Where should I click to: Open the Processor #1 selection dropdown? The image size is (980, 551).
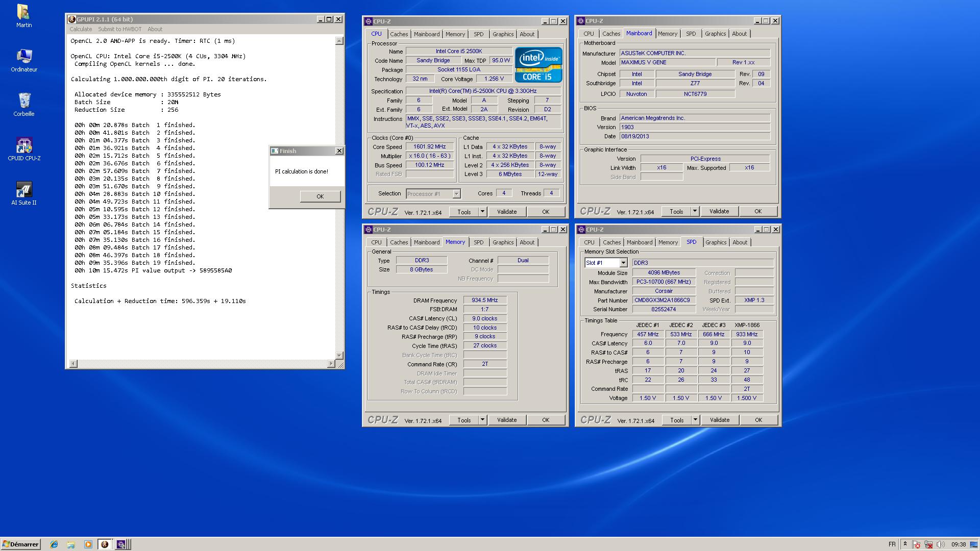coord(456,194)
